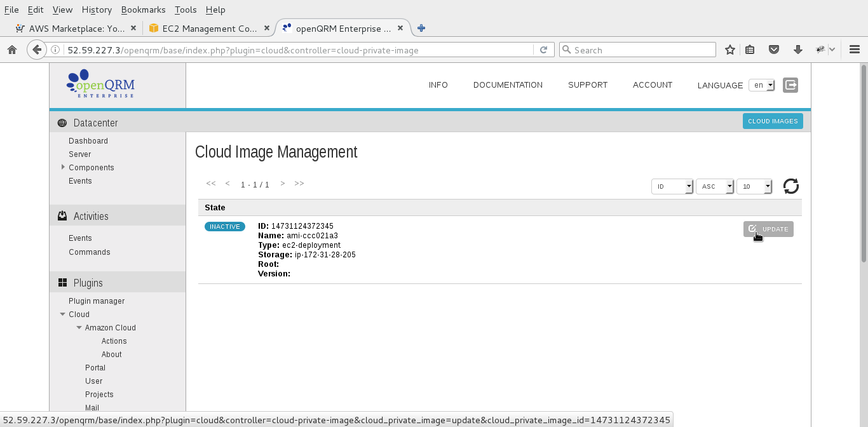Bookmark this page with the star icon
868x427 pixels.
point(730,50)
